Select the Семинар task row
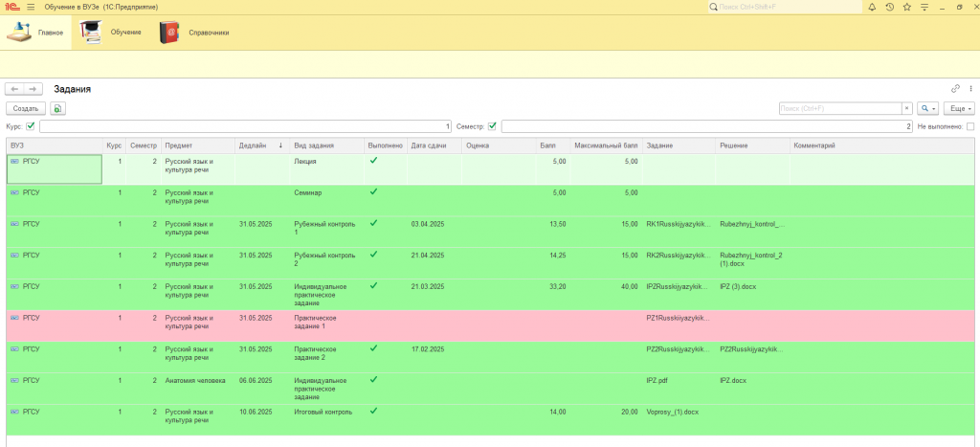 tap(490, 201)
